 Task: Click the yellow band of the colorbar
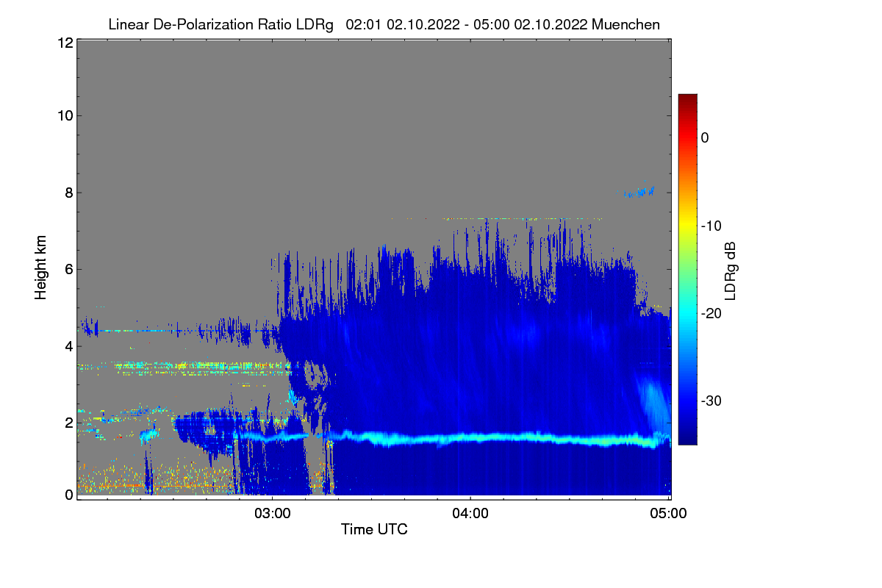(687, 223)
